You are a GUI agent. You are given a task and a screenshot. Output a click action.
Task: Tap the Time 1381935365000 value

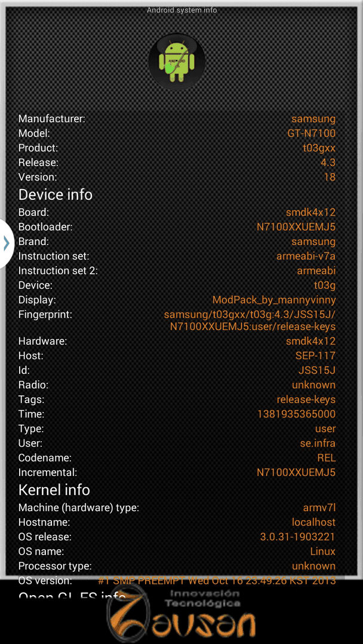(x=296, y=414)
